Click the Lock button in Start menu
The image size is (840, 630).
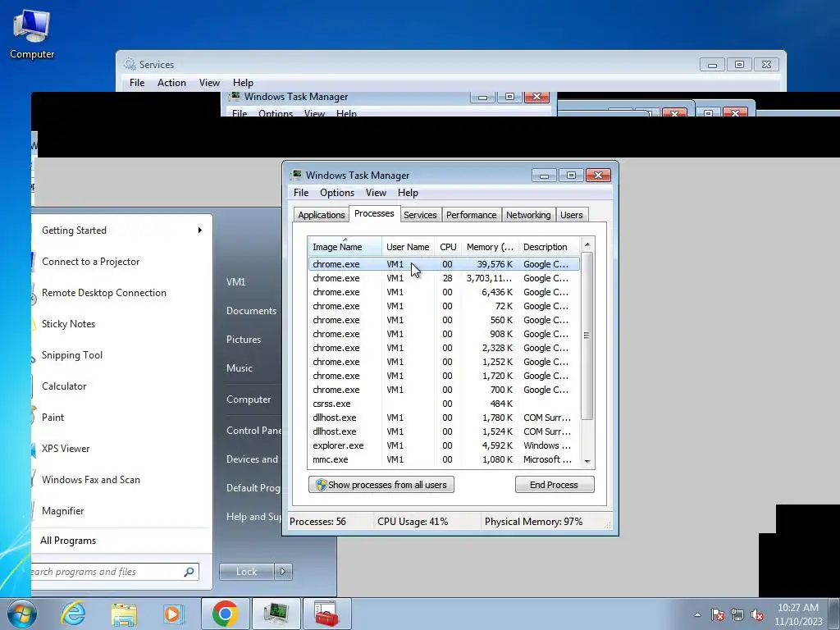click(x=246, y=572)
